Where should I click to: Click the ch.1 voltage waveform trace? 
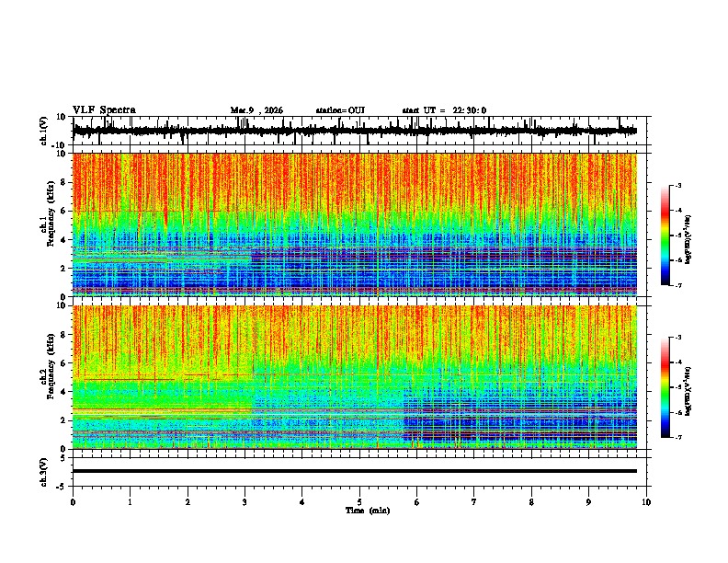[355, 131]
